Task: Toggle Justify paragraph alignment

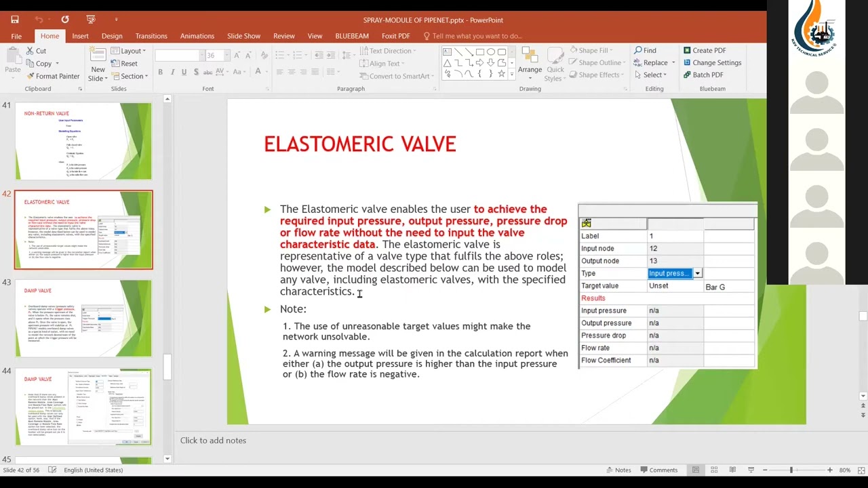Action: [317, 72]
